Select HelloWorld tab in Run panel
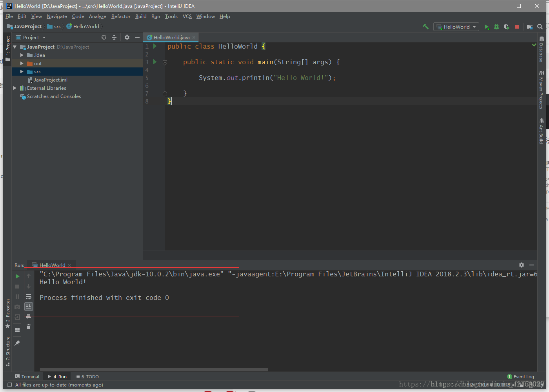This screenshot has width=549, height=392. pos(52,265)
